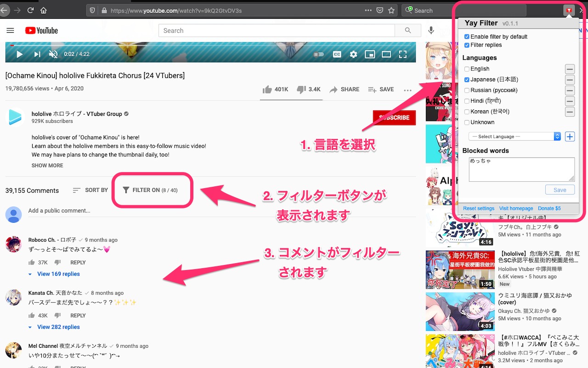Open the SORT BY comments menu
Image resolution: width=588 pixels, height=368 pixels.
click(90, 190)
